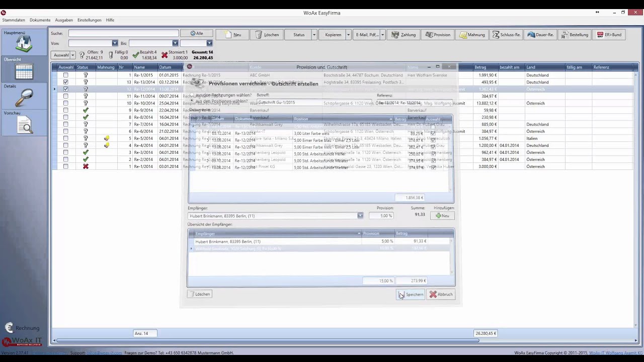
Task: Click the Rechnung euro icon at bottom left
Action: pos(9,328)
